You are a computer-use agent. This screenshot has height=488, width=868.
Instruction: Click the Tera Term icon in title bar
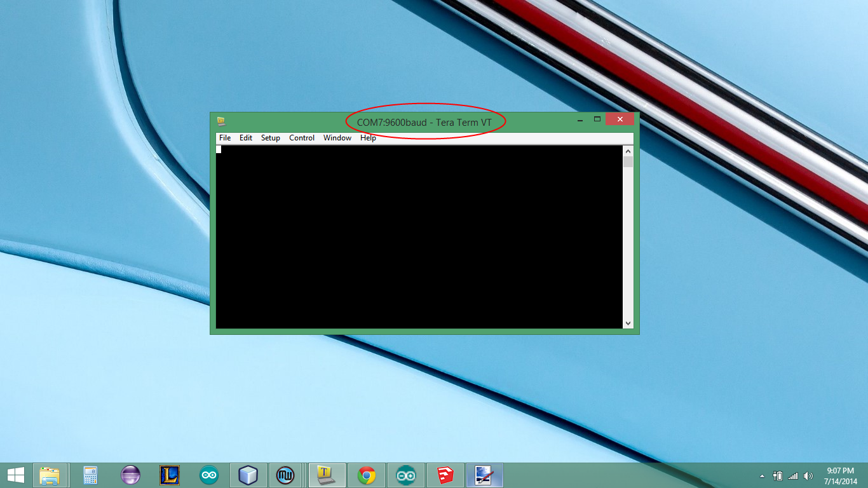(x=221, y=121)
